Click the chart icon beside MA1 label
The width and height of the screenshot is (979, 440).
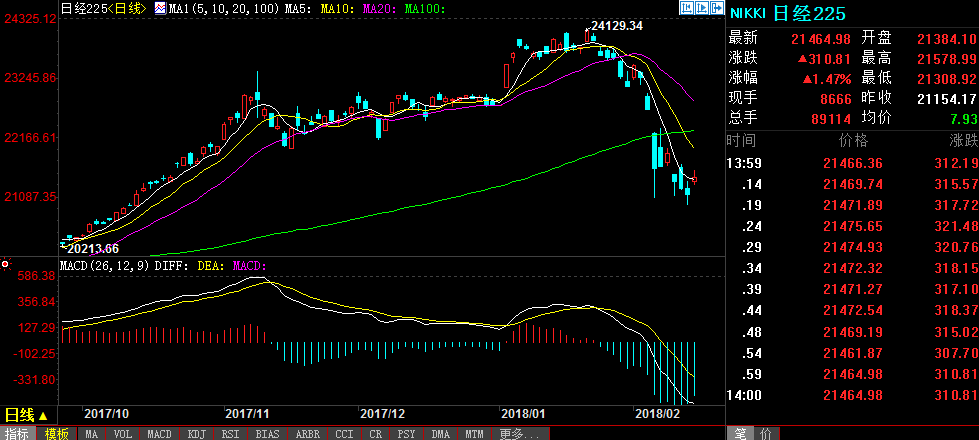point(158,8)
